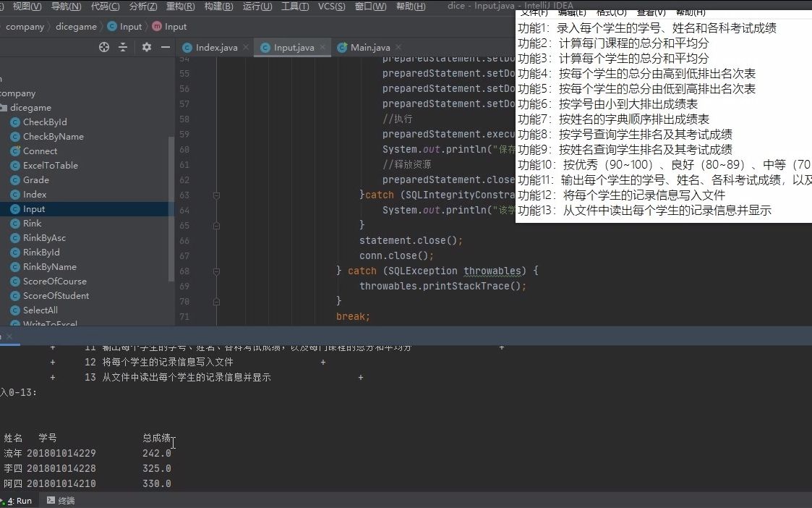Select the 4: Run tool window

(18, 500)
